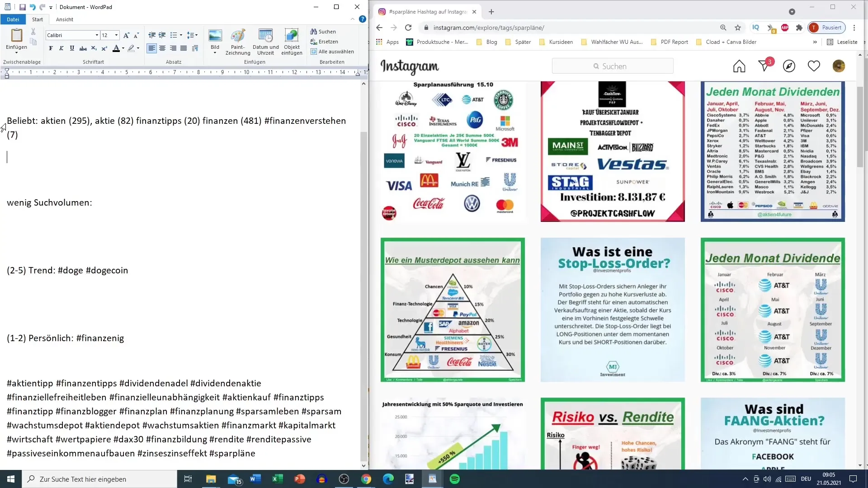Screen dimensions: 868x488
Task: Toggle underline (U) formatting
Action: point(72,48)
